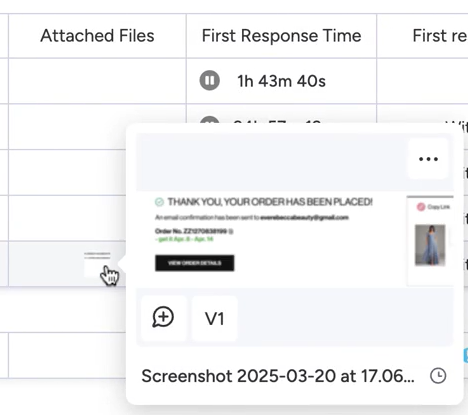Click the pause icon beside 1h 43m 40s

(209, 80)
